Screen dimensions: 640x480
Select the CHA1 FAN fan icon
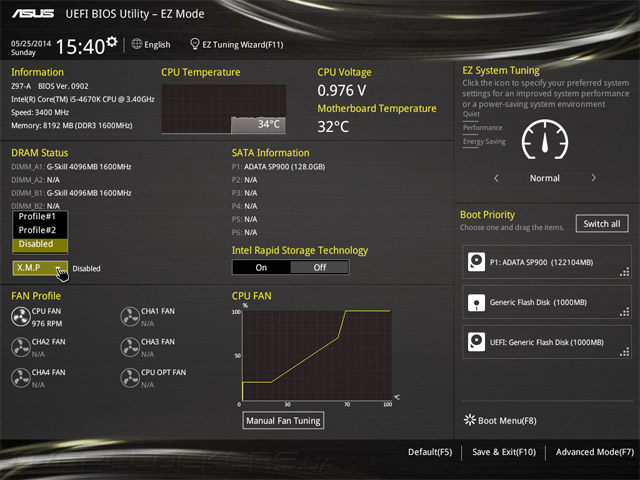coord(130,317)
